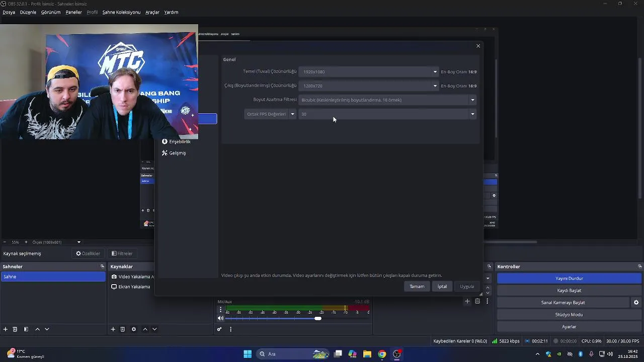Open advanced audio properties gears icon
The image size is (644, 362).
click(x=219, y=329)
